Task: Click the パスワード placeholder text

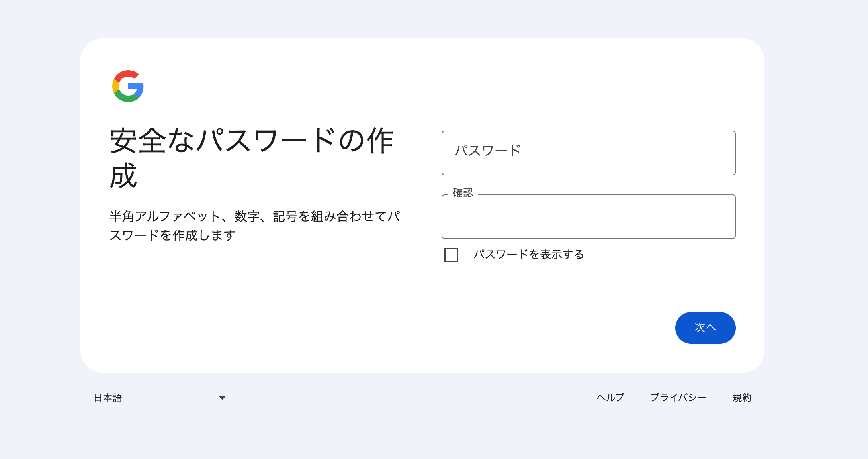Action: (x=487, y=151)
